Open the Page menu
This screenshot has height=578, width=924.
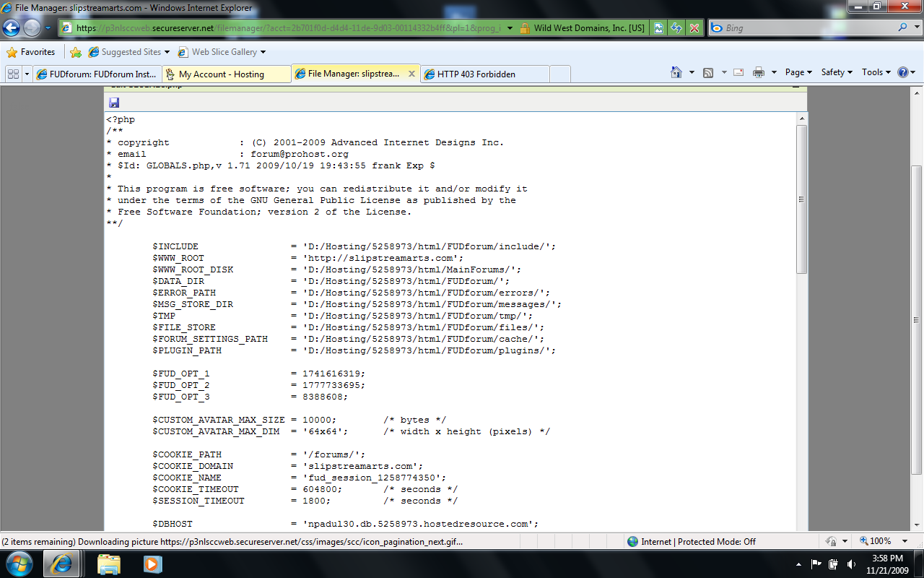(798, 72)
